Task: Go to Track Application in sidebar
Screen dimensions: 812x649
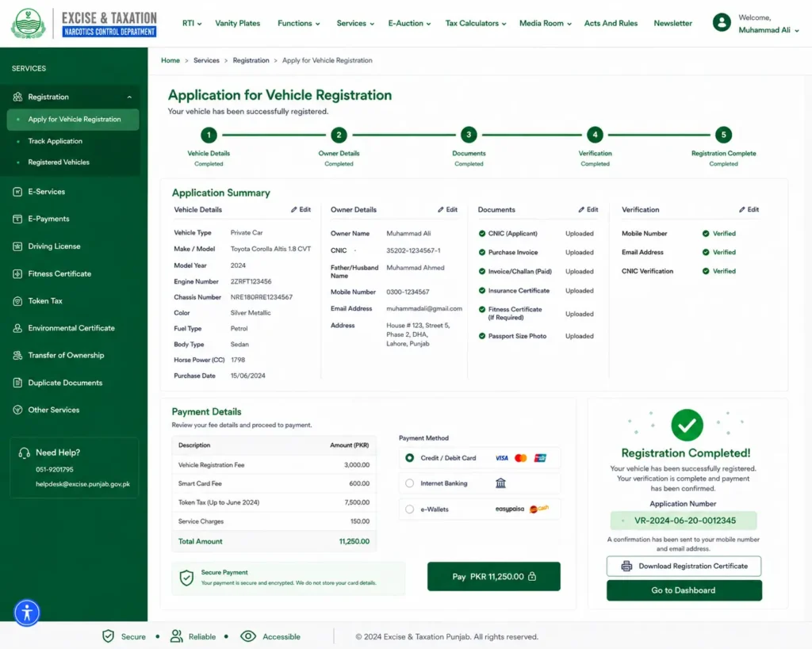Action: pyautogui.click(x=55, y=141)
